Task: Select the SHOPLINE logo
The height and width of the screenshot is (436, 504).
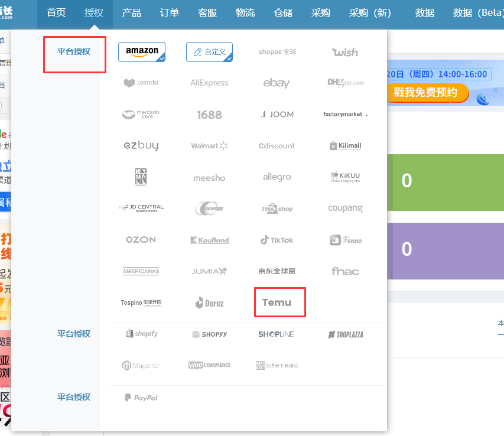Action: pyautogui.click(x=276, y=334)
